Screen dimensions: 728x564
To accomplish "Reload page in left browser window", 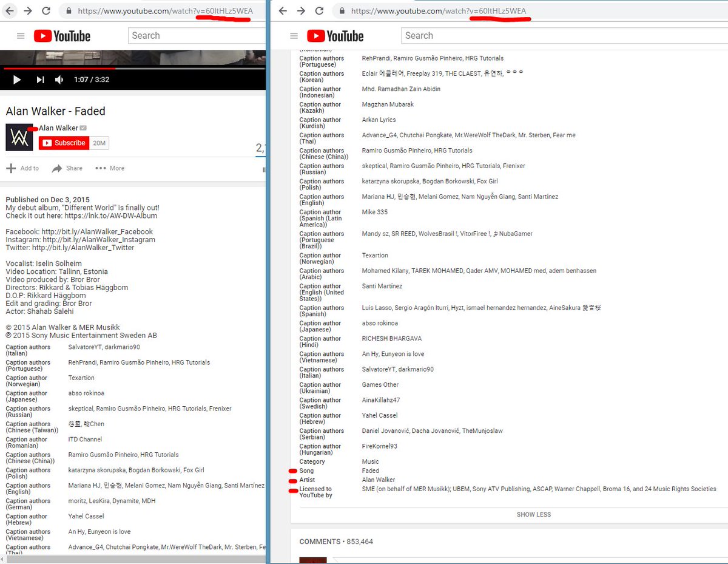I will 46,11.
